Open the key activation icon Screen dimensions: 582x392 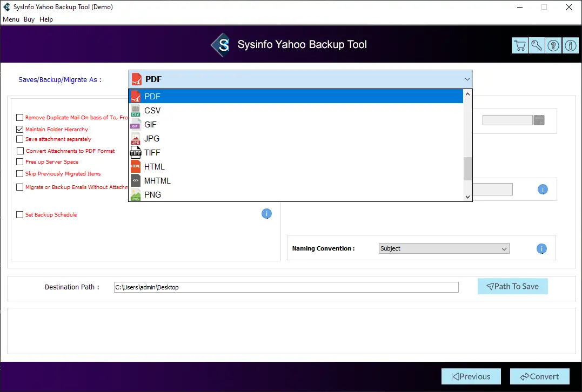click(x=537, y=46)
